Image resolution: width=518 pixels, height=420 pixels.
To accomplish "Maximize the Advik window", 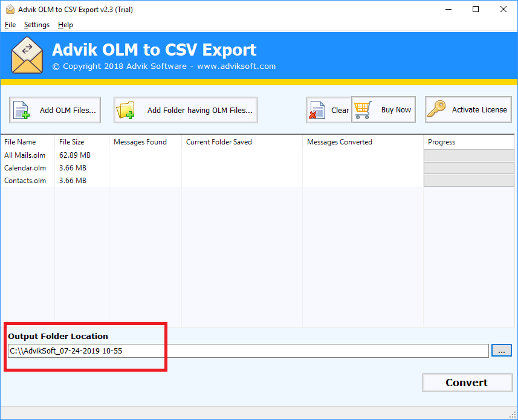I will [x=476, y=9].
